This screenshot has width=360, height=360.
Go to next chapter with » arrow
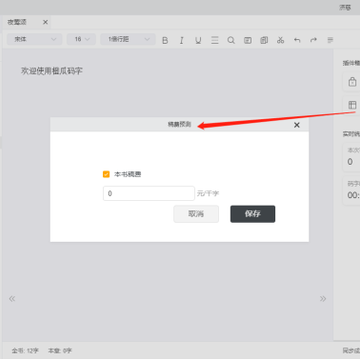coord(323,299)
